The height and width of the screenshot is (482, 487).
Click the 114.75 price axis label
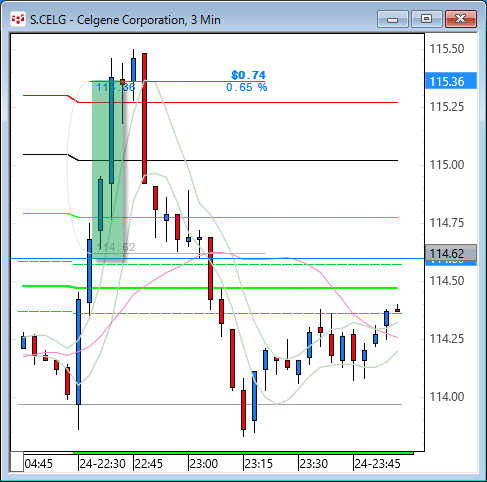click(447, 223)
